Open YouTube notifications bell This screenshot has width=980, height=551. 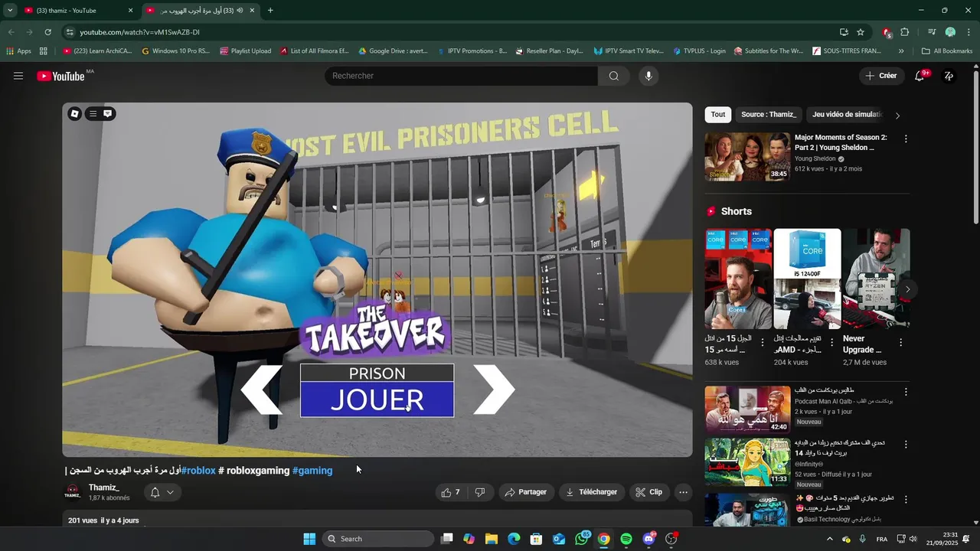[921, 76]
